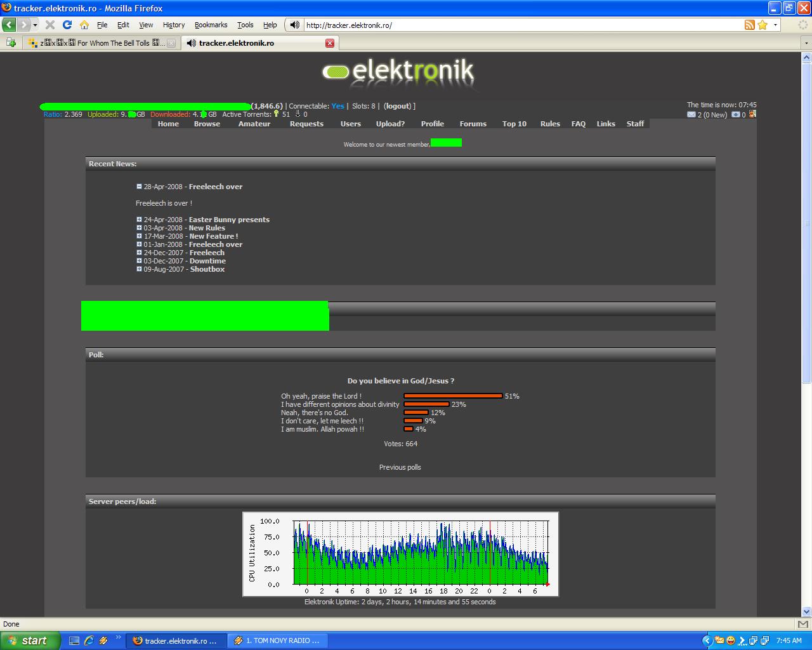Expand the New Feature ! news item
Viewport: 812px width, 650px height.
click(x=139, y=236)
